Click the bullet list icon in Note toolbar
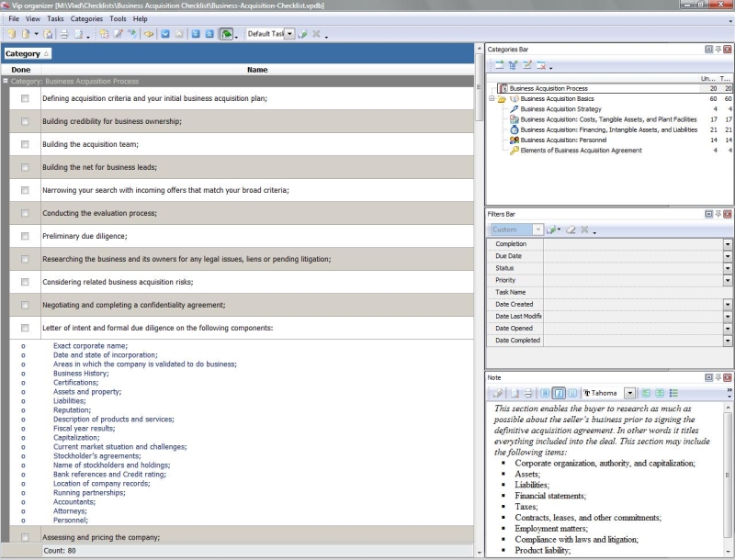 click(673, 393)
